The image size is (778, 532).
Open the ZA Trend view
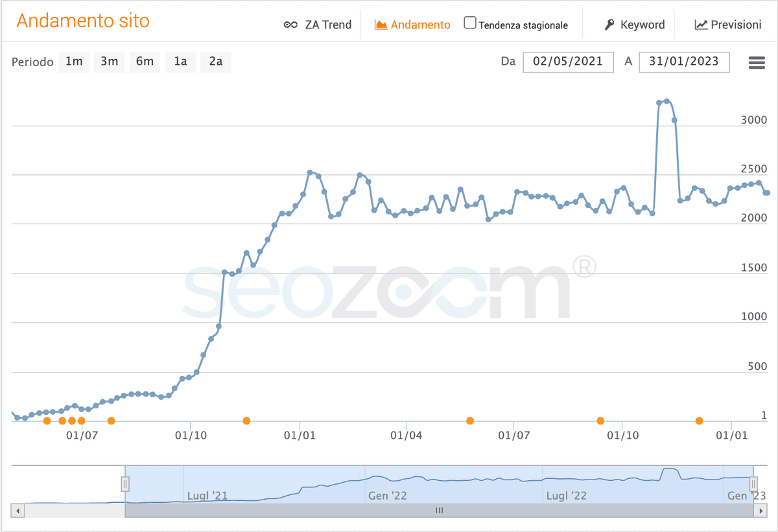point(318,25)
